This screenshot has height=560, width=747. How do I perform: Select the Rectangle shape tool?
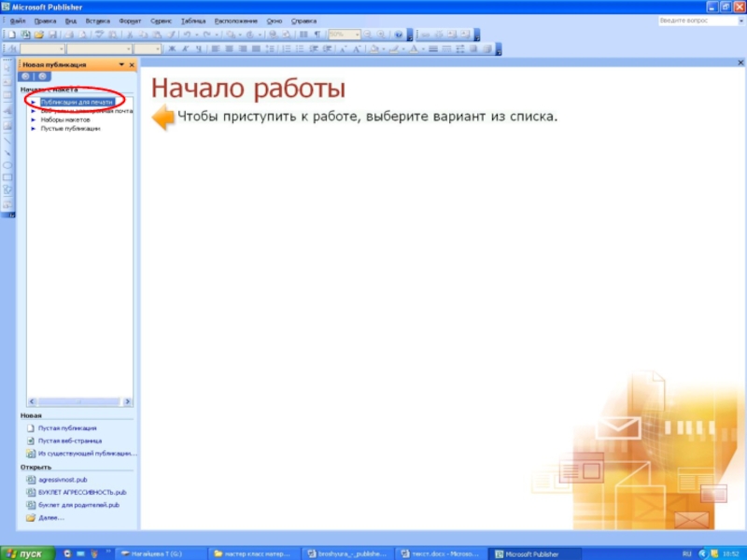point(7,176)
